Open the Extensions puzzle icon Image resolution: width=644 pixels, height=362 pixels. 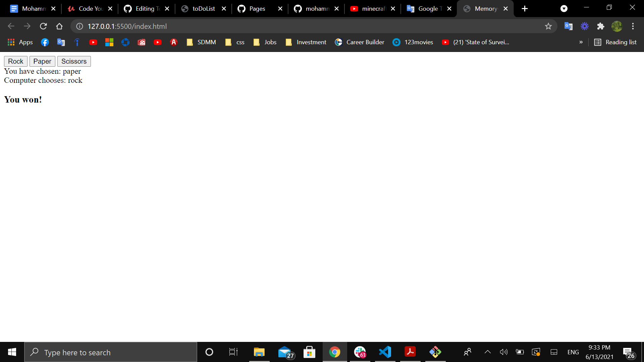(600, 26)
